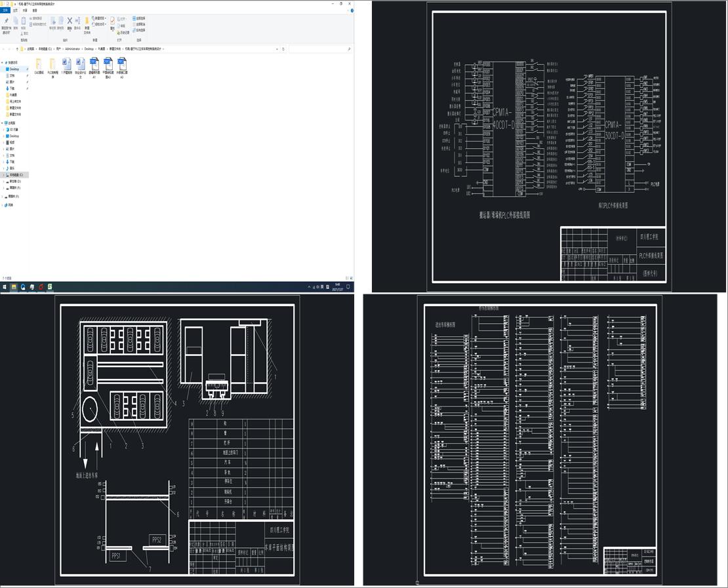Go up one folder level arrow

(x=17, y=49)
